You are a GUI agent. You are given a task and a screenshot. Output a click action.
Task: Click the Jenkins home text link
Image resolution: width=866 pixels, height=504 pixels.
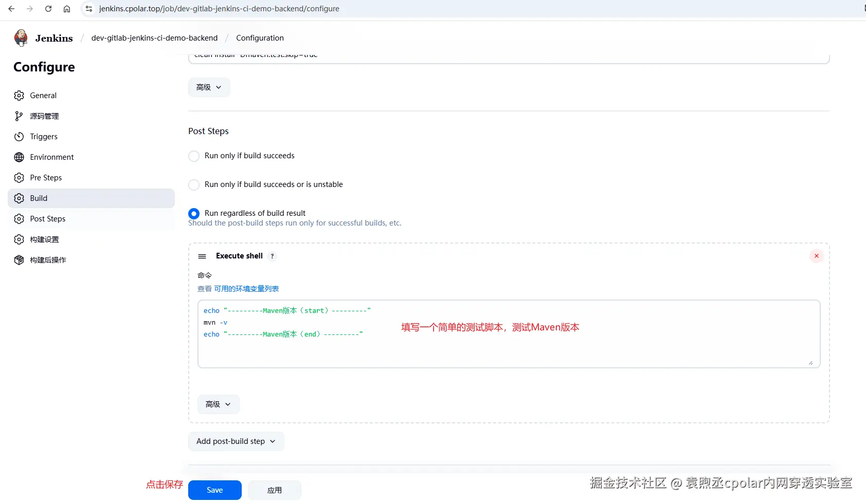[54, 38]
